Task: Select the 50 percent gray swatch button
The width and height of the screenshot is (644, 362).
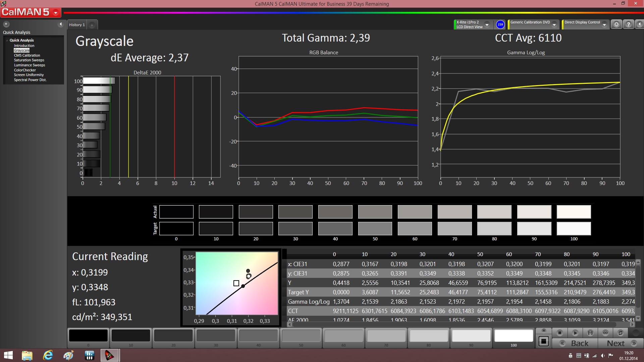Action: click(x=301, y=336)
